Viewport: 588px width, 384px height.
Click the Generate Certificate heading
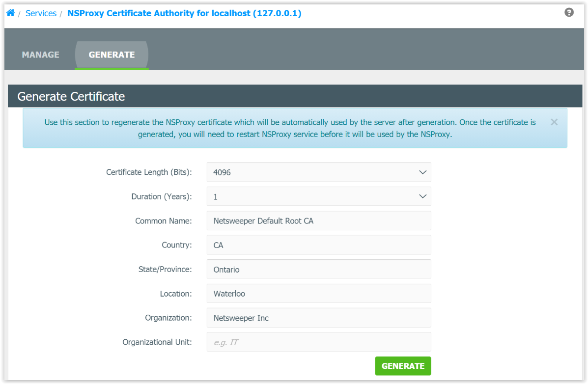click(71, 96)
